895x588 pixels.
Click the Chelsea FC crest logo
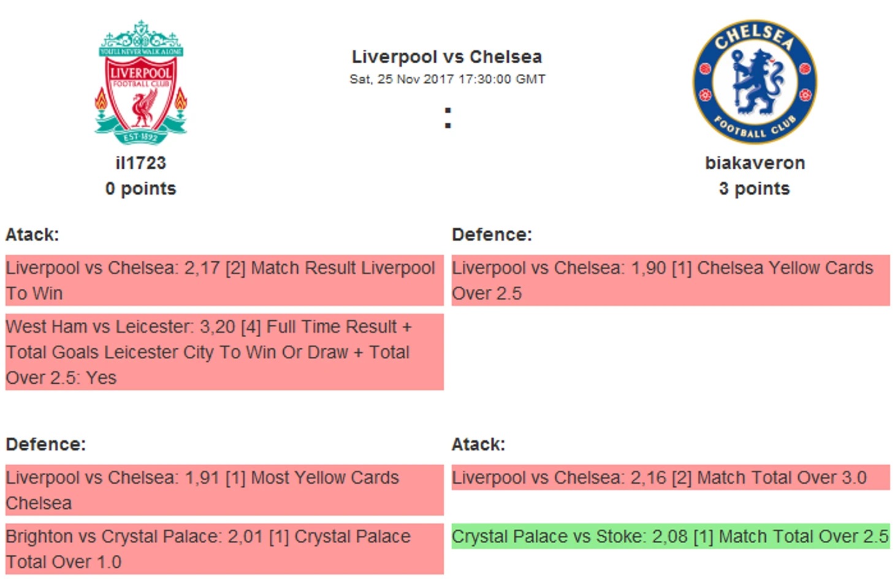[755, 82]
